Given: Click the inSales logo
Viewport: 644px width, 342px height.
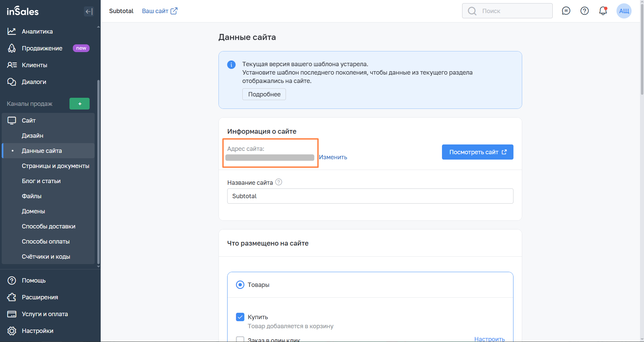Looking at the screenshot, I should (23, 11).
